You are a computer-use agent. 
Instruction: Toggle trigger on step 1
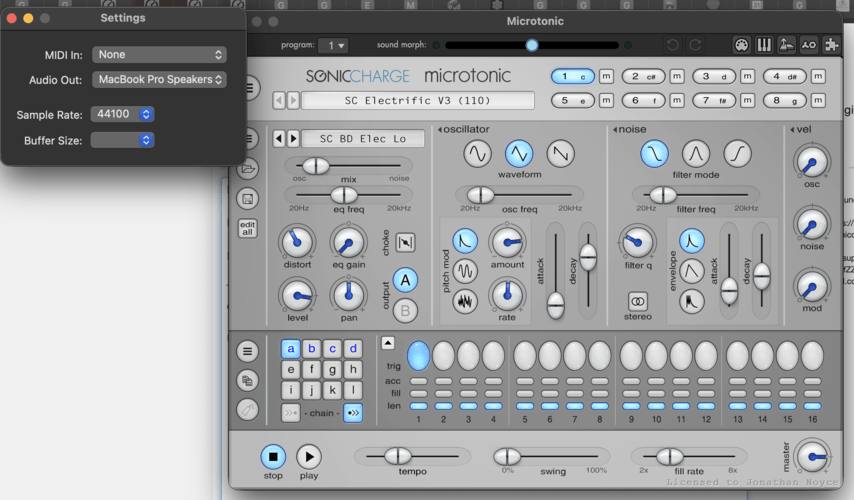coord(418,356)
